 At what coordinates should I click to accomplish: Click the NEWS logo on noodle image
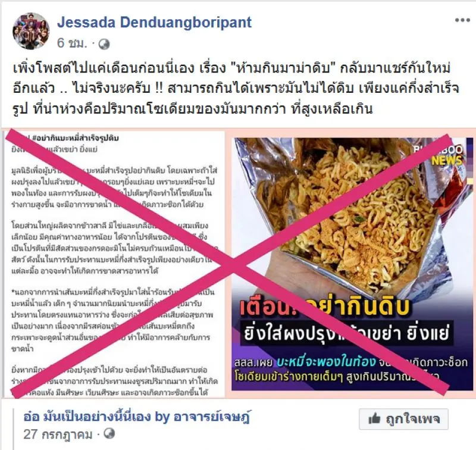coord(446,160)
